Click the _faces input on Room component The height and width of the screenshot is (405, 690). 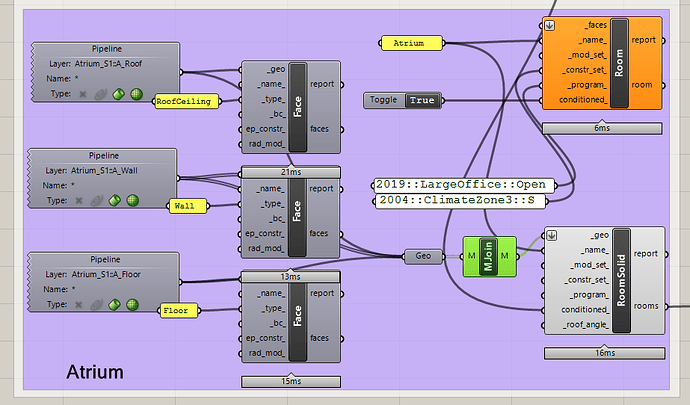tap(596, 26)
